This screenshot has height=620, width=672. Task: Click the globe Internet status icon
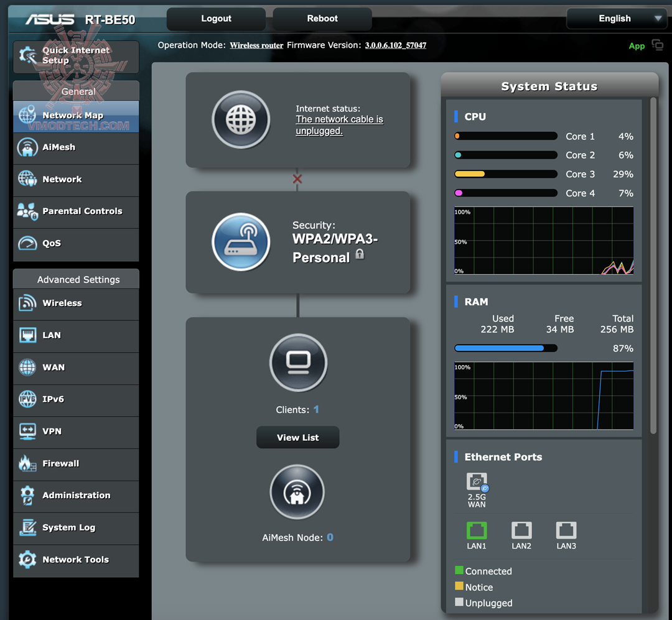(241, 121)
